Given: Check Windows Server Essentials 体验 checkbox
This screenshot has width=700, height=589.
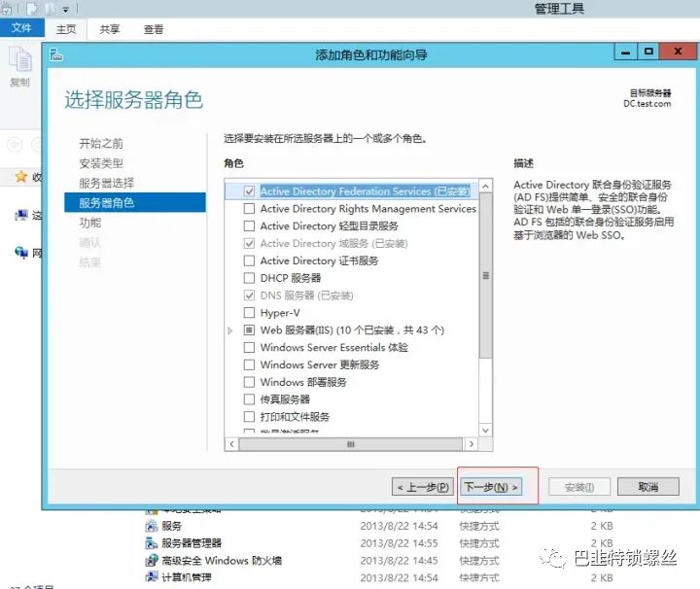Looking at the screenshot, I should pos(249,347).
